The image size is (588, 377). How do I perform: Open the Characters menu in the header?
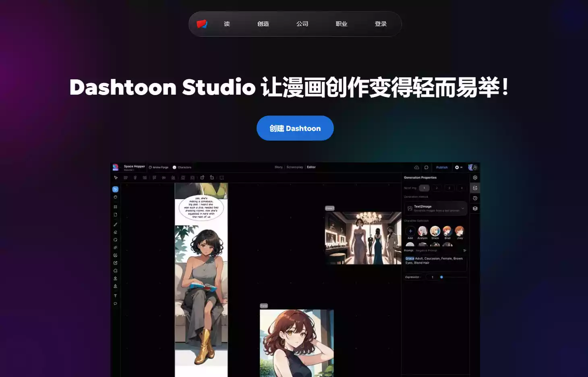[182, 167]
